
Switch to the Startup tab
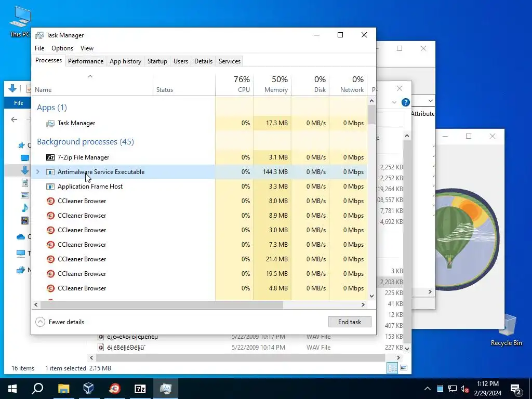[157, 61]
